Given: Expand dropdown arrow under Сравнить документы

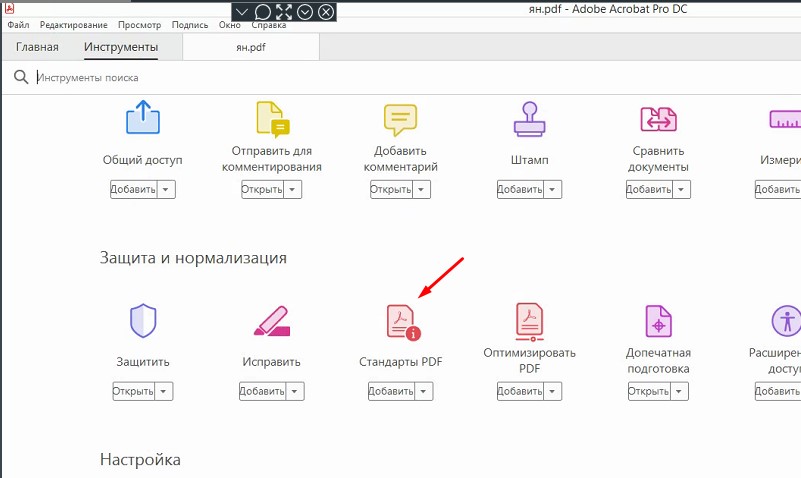Looking at the screenshot, I should coord(681,189).
